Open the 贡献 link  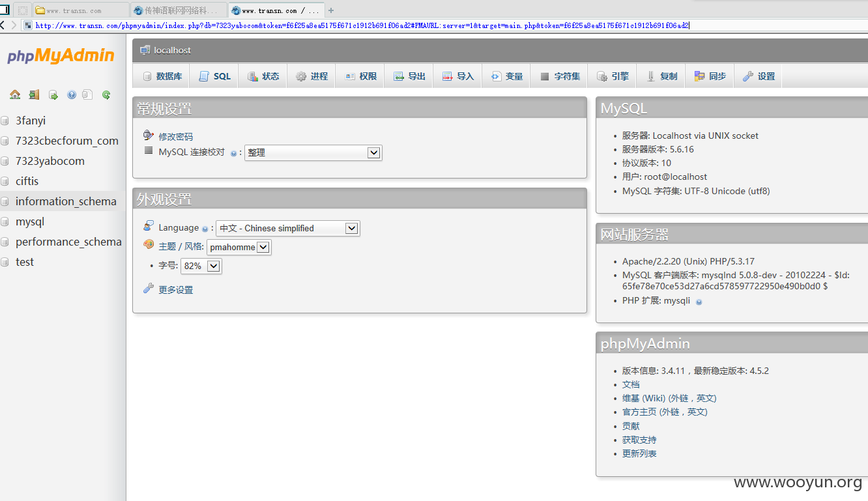[631, 426]
